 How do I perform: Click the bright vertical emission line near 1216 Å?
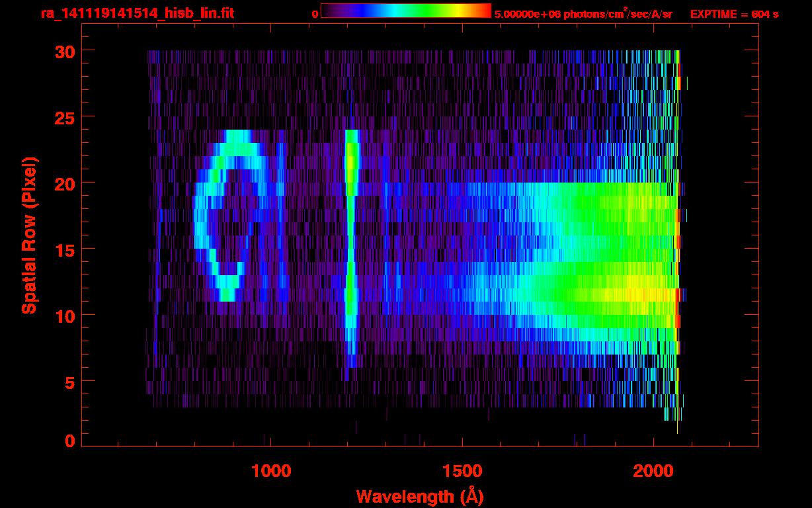coord(351,248)
